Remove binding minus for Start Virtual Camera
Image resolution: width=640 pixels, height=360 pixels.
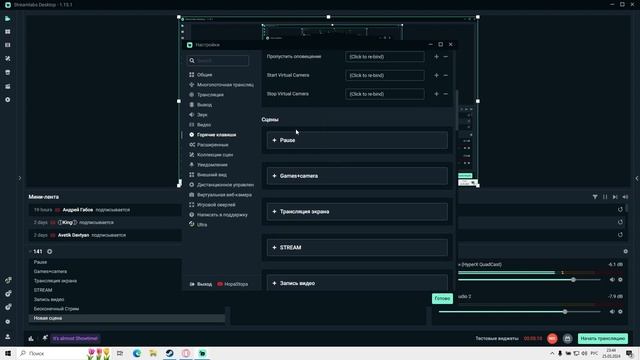446,75
